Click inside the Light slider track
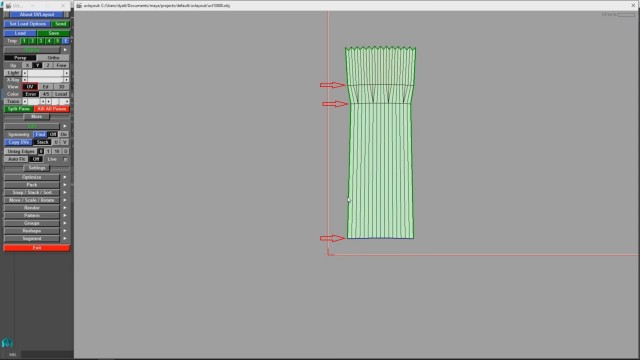The height and width of the screenshot is (360, 640). point(45,73)
